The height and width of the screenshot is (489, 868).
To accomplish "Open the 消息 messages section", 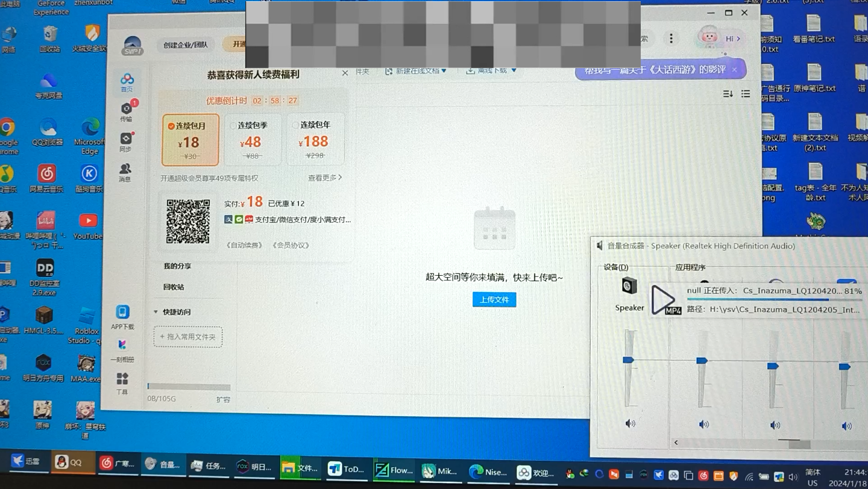I will 125,172.
